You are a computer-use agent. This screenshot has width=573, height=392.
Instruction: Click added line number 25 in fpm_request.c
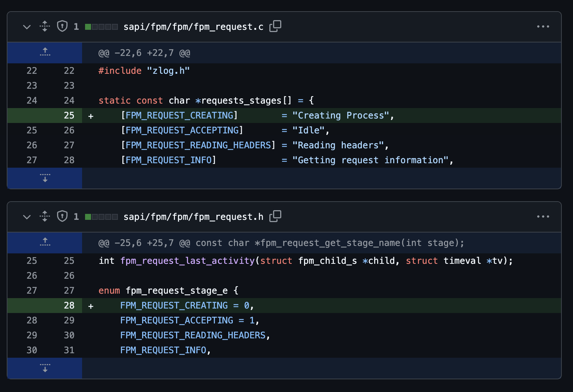tap(69, 116)
